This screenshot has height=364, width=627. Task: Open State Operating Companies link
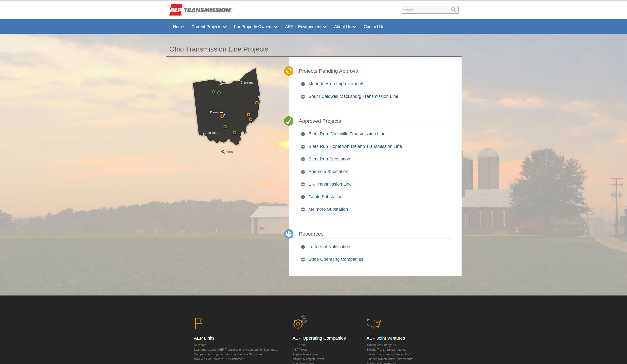[x=336, y=259]
